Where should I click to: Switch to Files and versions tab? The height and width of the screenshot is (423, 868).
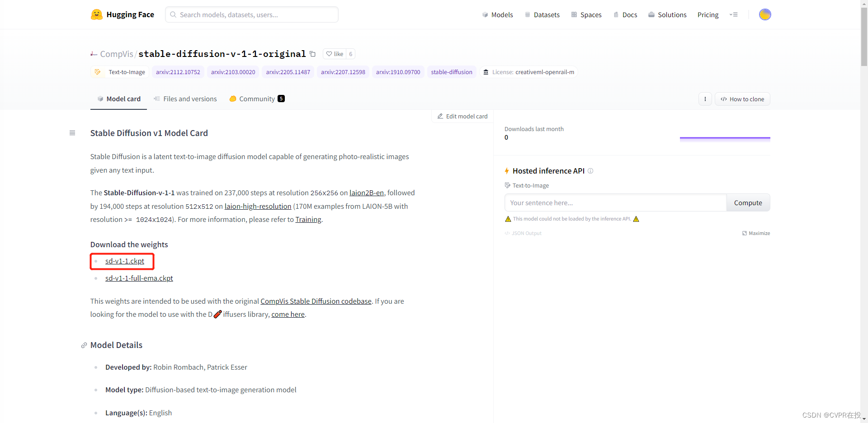coord(185,99)
